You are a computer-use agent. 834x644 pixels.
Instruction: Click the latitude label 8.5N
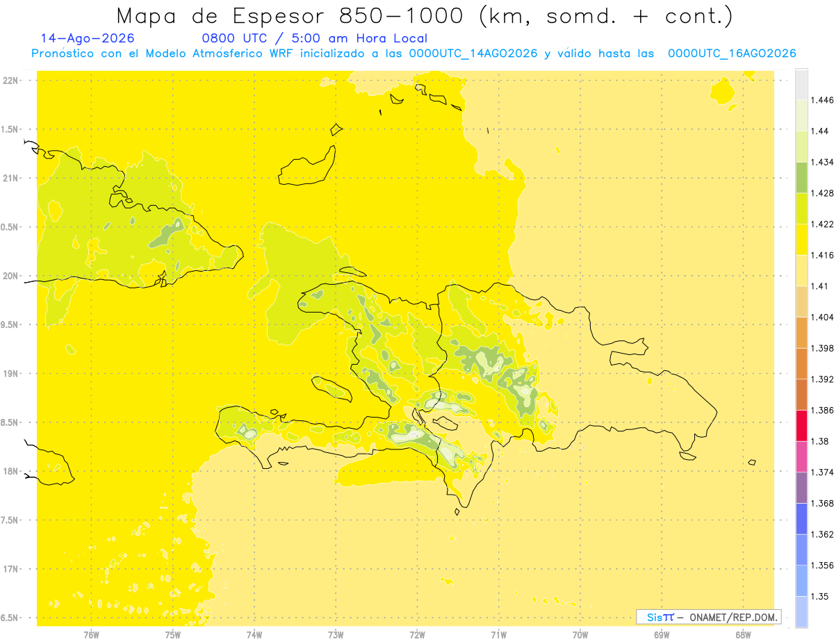pyautogui.click(x=10, y=423)
